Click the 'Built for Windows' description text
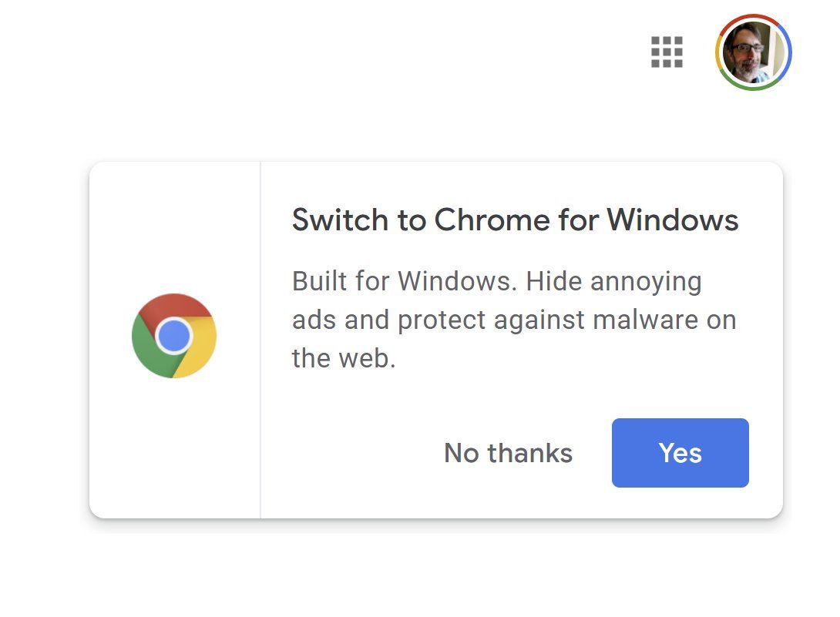This screenshot has width=840, height=617. pos(402,281)
